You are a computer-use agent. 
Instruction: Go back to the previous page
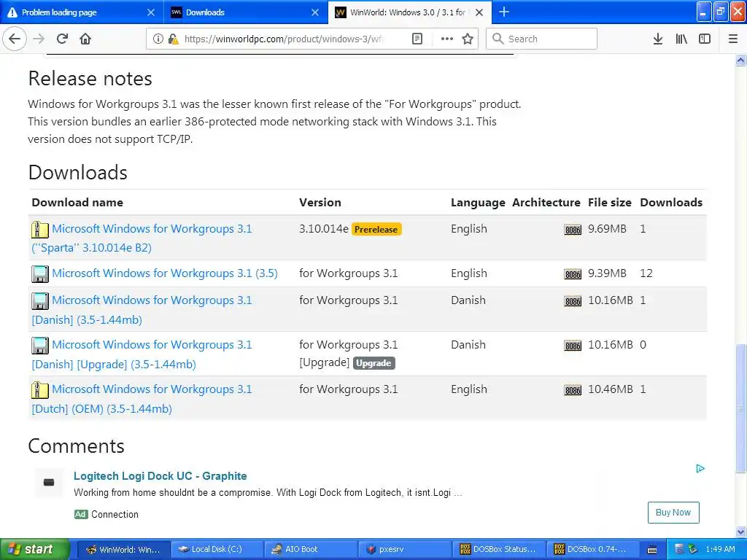(15, 39)
